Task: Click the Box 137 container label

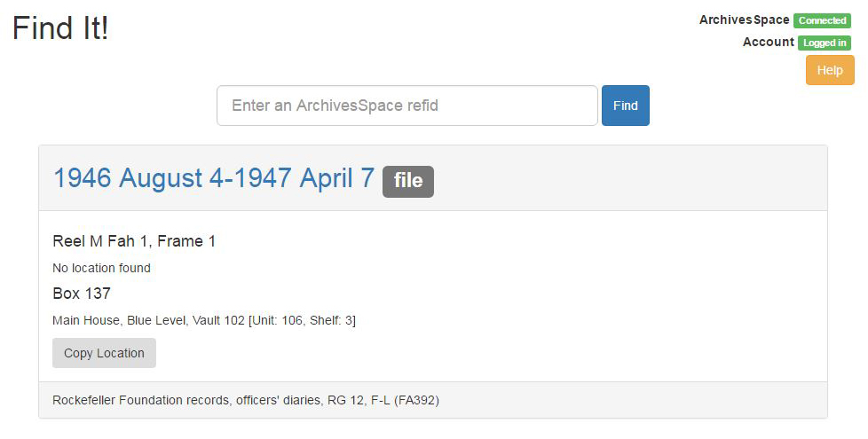Action: 82,293
